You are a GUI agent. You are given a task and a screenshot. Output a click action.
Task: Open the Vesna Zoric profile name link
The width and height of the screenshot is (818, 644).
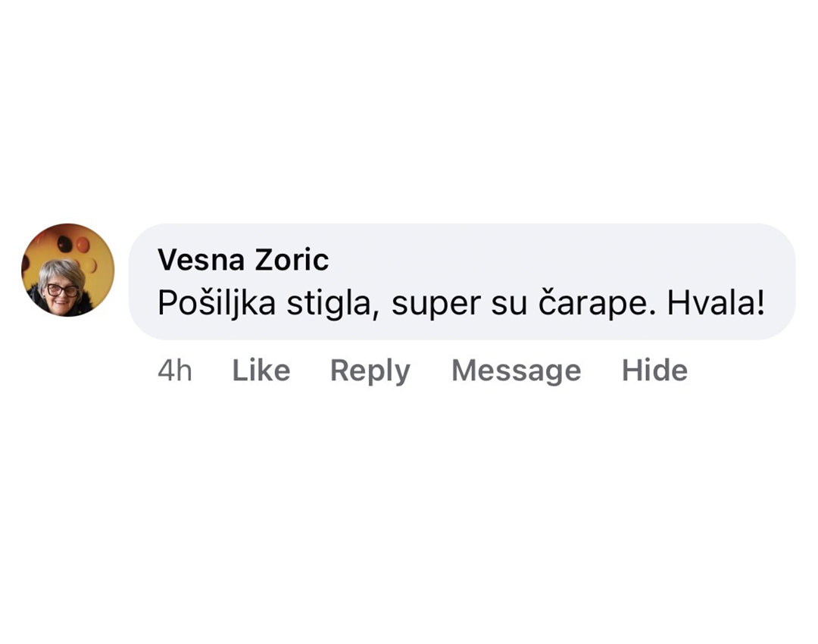243,260
